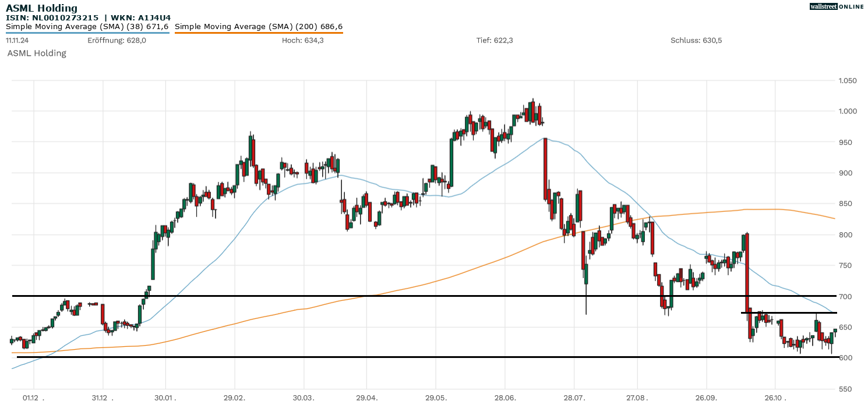This screenshot has width=868, height=401.
Task: Click the Tief 622,3 value
Action: point(495,40)
